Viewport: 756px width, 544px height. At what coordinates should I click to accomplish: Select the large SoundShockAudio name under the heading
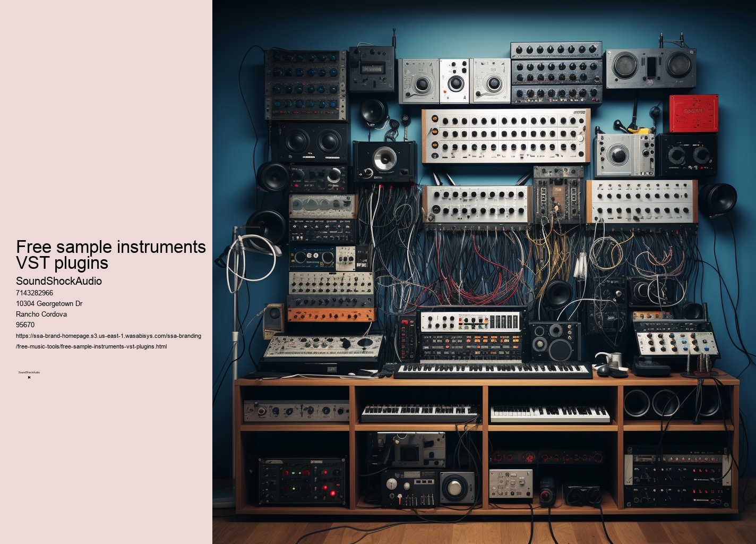pos(59,281)
